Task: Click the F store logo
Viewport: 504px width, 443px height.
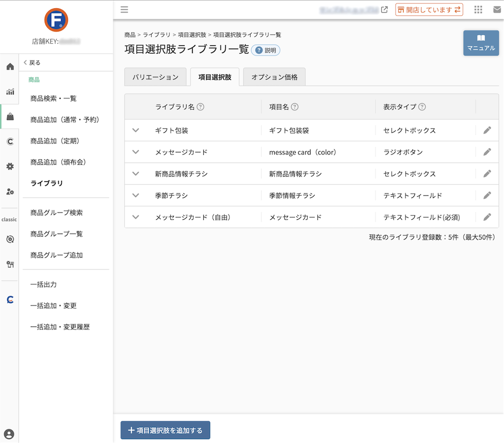Action: click(x=56, y=20)
